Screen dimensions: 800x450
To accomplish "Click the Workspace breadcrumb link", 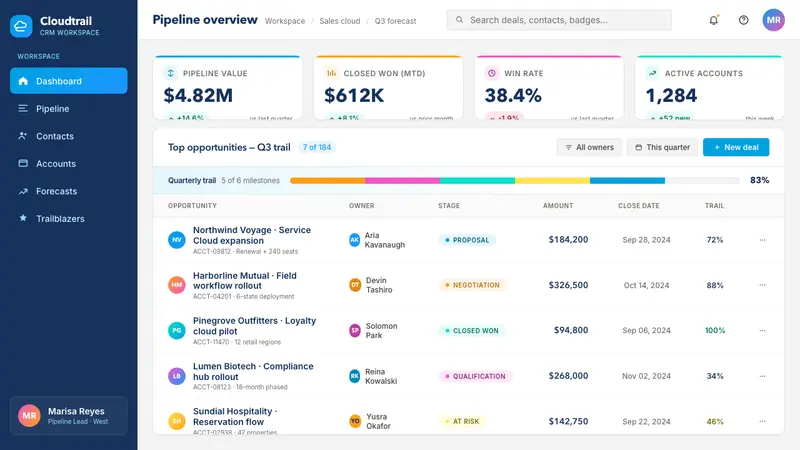I will pyautogui.click(x=285, y=21).
